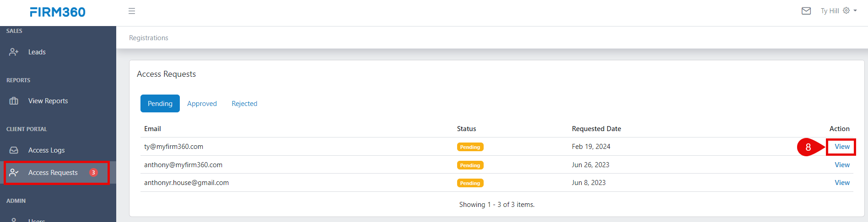868x222 pixels.
Task: Expand the Ty Hill user dropdown arrow
Action: (x=855, y=11)
